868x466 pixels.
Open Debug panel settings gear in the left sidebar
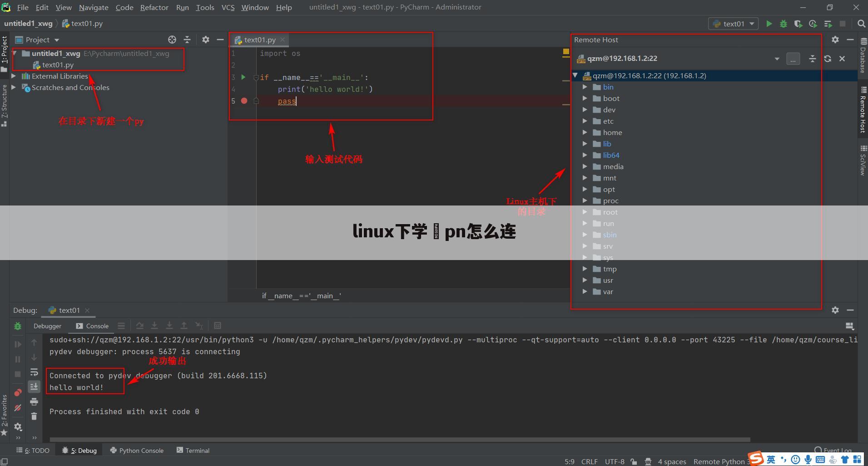coord(18,426)
